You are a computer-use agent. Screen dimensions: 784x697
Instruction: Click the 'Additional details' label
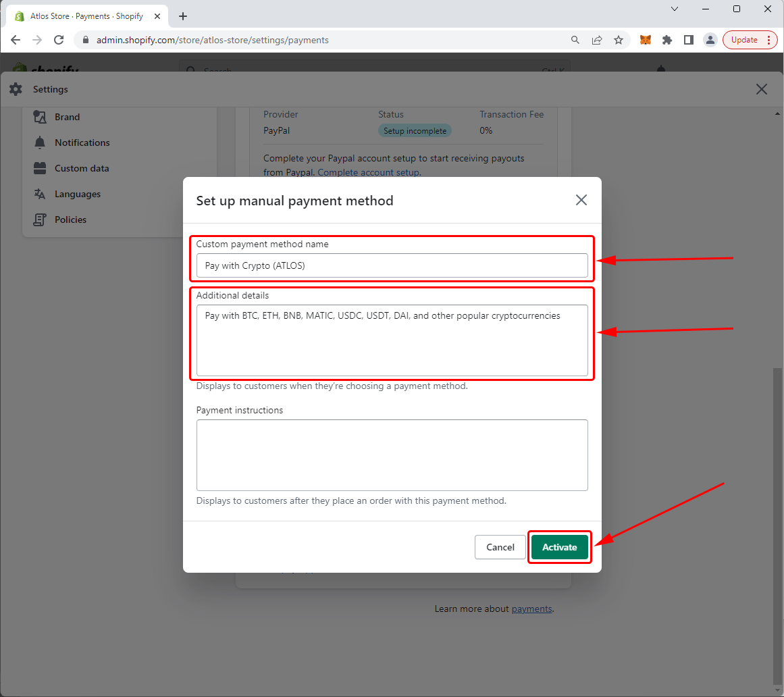(232, 296)
